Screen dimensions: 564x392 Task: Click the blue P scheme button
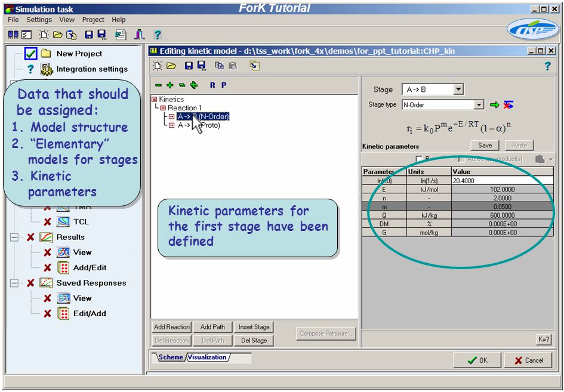tap(224, 85)
